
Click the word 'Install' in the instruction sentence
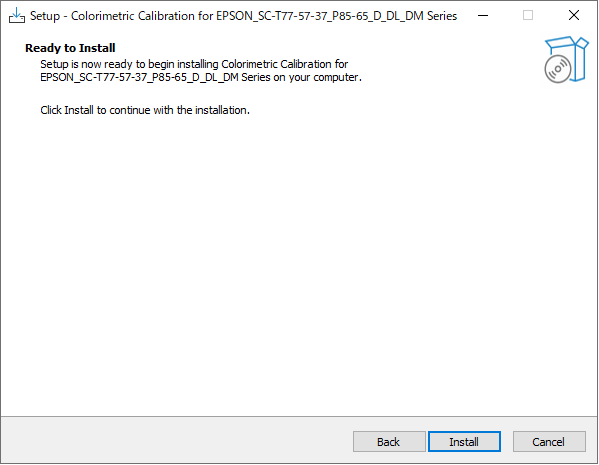coord(79,110)
